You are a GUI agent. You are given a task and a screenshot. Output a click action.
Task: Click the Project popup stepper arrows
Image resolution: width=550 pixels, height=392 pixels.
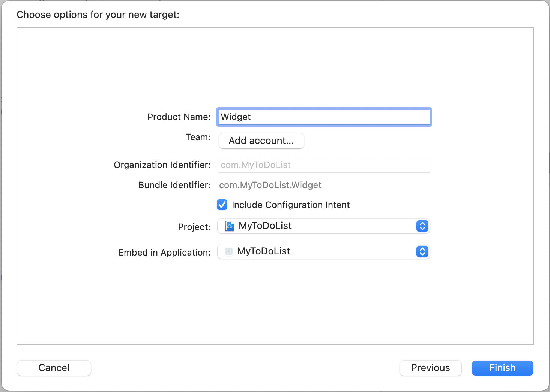coord(422,226)
